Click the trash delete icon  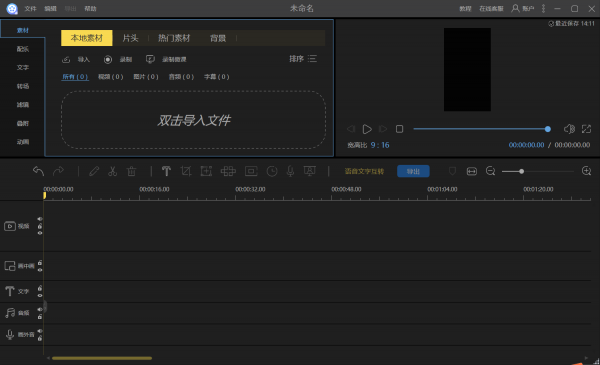[x=131, y=171]
